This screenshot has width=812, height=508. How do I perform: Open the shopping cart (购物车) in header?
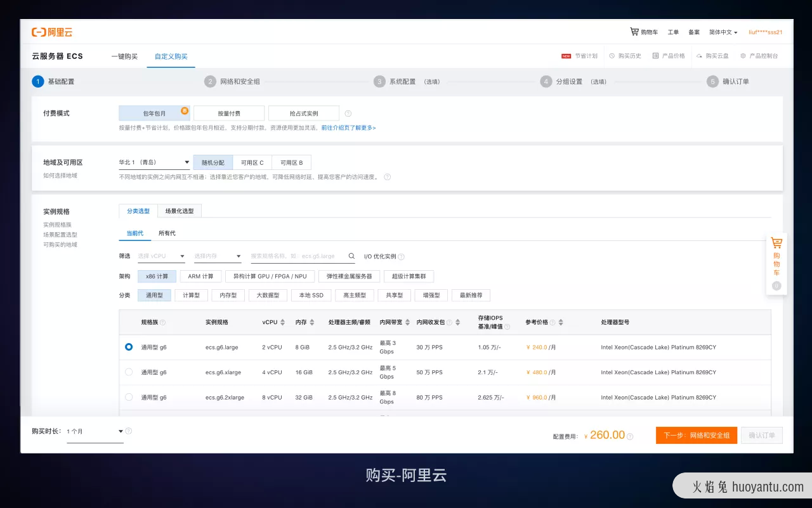pos(644,32)
